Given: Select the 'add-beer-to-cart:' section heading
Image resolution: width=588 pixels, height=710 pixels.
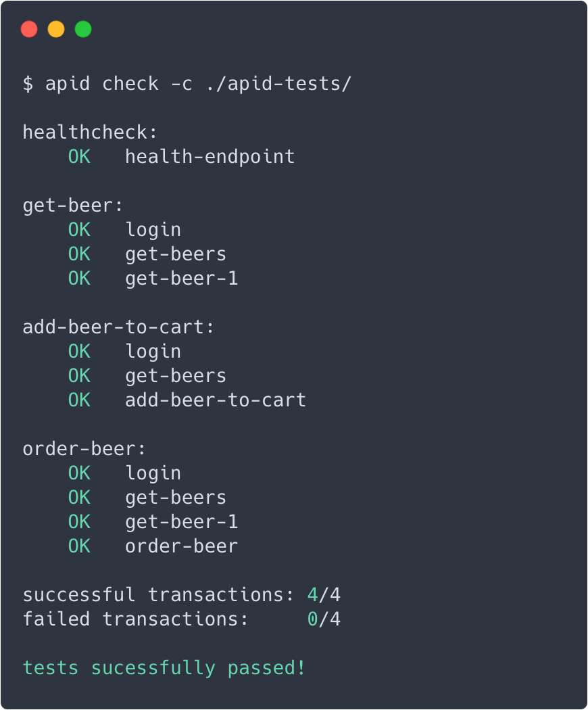Looking at the screenshot, I should click(x=118, y=327).
